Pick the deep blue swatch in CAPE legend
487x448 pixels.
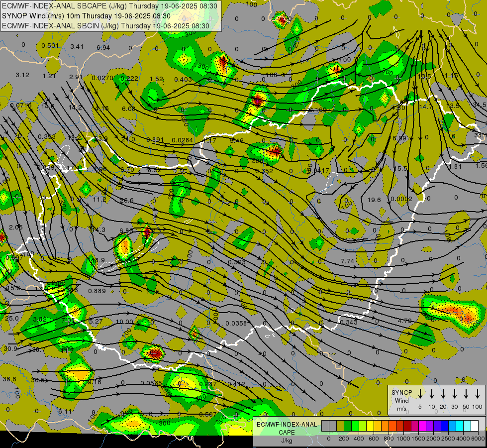click(445, 426)
